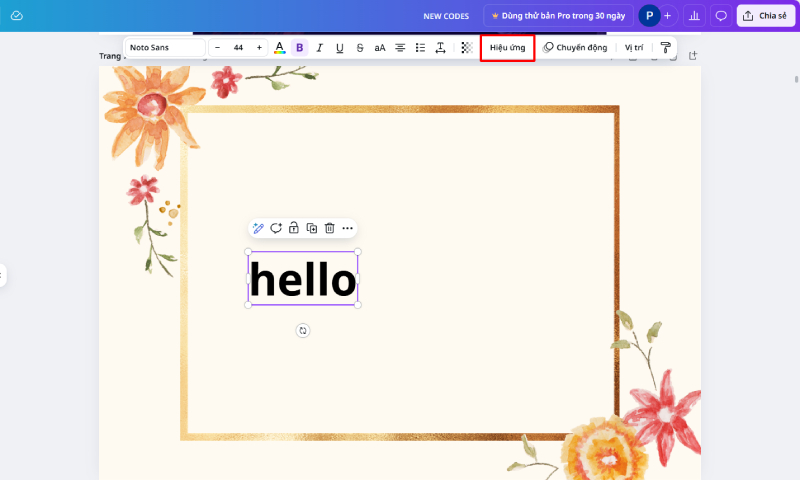Image resolution: width=800 pixels, height=480 pixels.
Task: Delete the text with the trash icon
Action: 329,228
